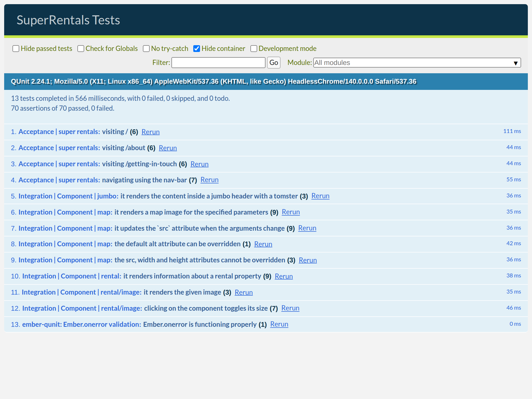The height and width of the screenshot is (399, 532).
Task: Uncheck the Hide container checkbox
Action: (x=197, y=48)
